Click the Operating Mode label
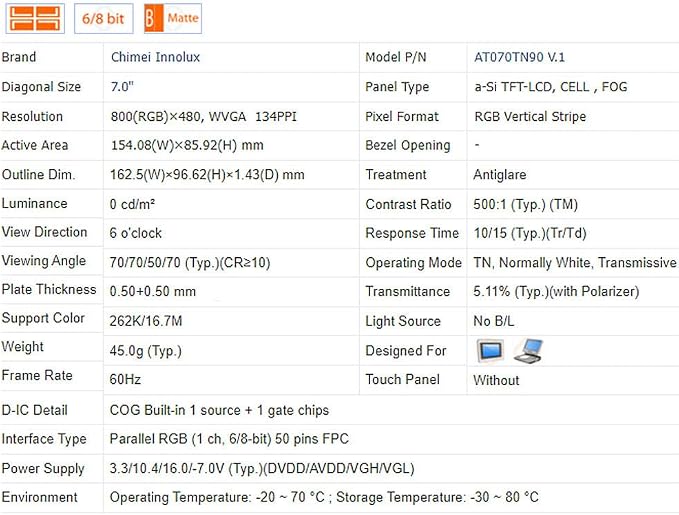 414,262
